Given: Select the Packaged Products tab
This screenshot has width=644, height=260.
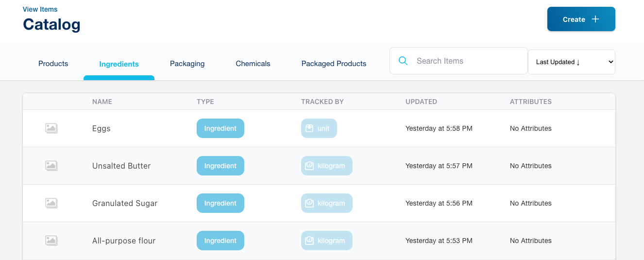Looking at the screenshot, I should [334, 64].
